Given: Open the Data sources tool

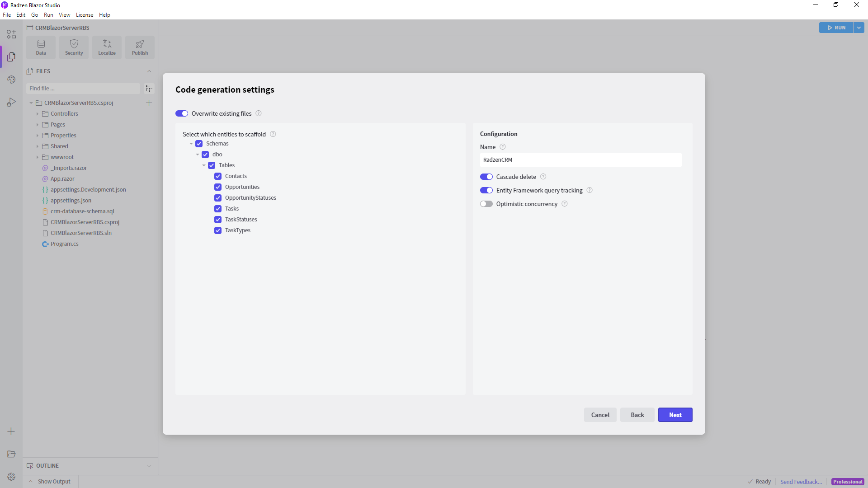Looking at the screenshot, I should (41, 47).
